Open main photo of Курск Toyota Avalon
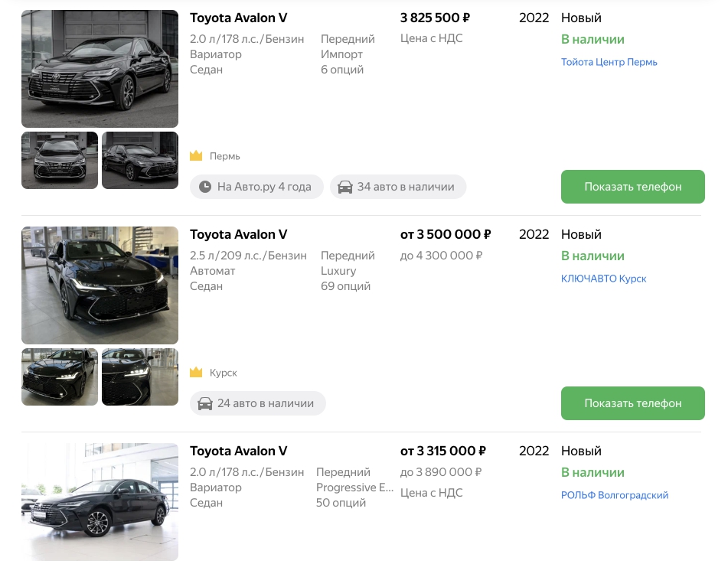Image resolution: width=728 pixels, height=564 pixels. [x=100, y=285]
